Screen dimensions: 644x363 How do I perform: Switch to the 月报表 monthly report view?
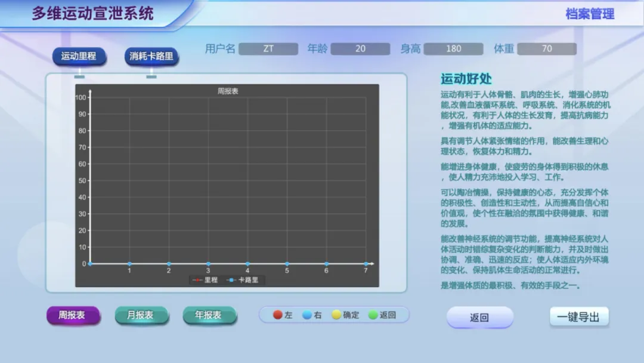[x=142, y=315]
